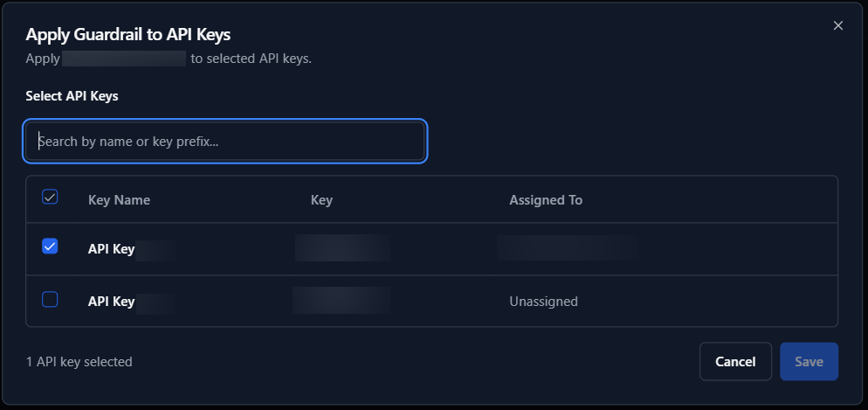Image resolution: width=868 pixels, height=410 pixels.
Task: Close the Apply Guardrail dialog
Action: pyautogui.click(x=838, y=25)
